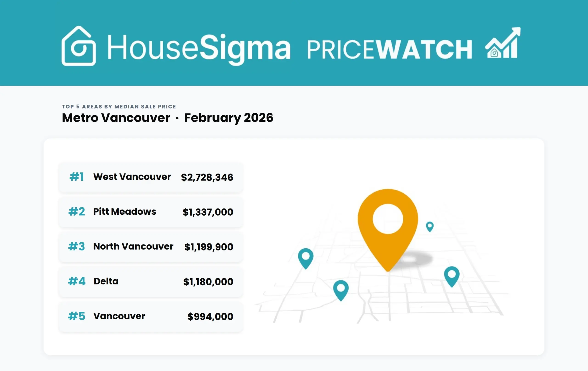Open the Pitt Meadows listing row
The height and width of the screenshot is (371, 588).
150,212
